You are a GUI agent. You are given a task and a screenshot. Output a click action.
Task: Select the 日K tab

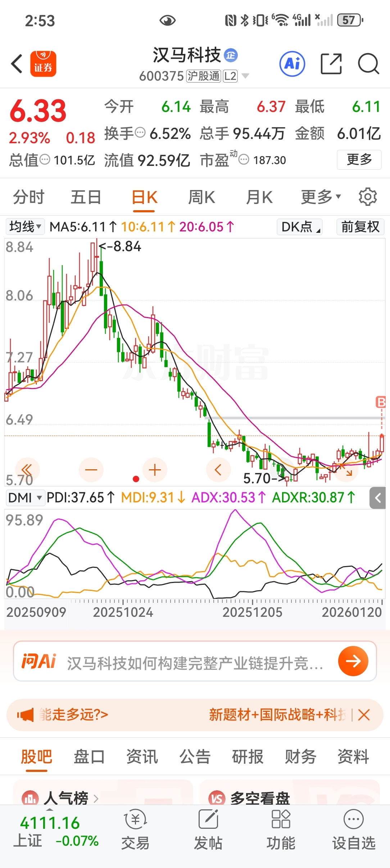pyautogui.click(x=144, y=198)
